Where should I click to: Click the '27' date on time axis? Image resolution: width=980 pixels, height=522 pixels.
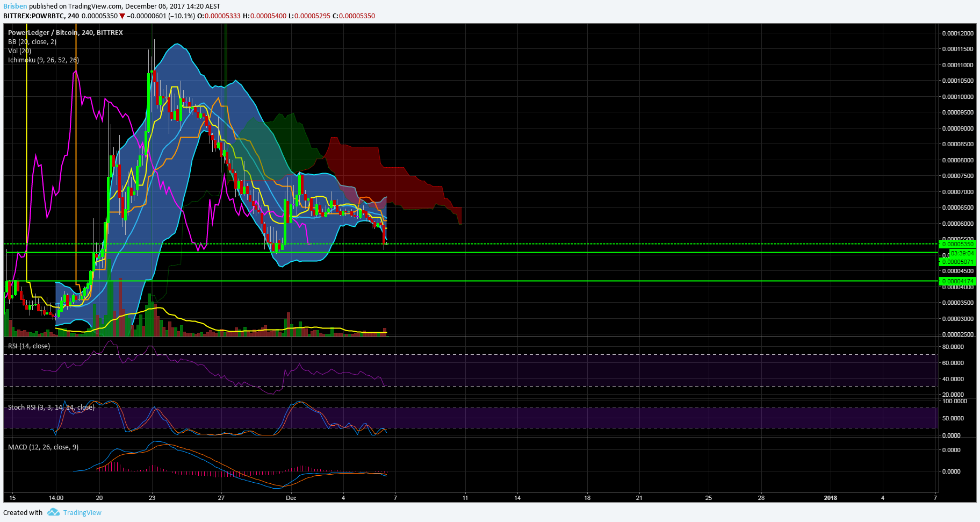click(221, 498)
